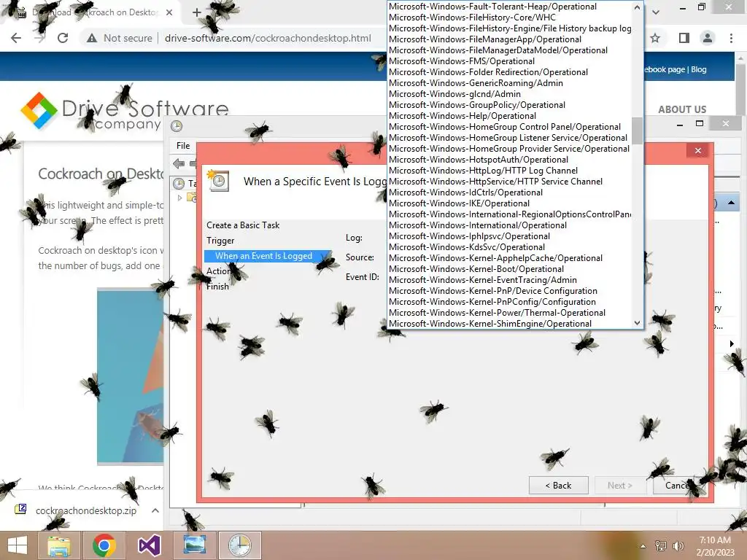Select Microsoft-Windows-FileManagerDataModel/Operational entry
Screen dimensions: 747x560
click(510, 50)
